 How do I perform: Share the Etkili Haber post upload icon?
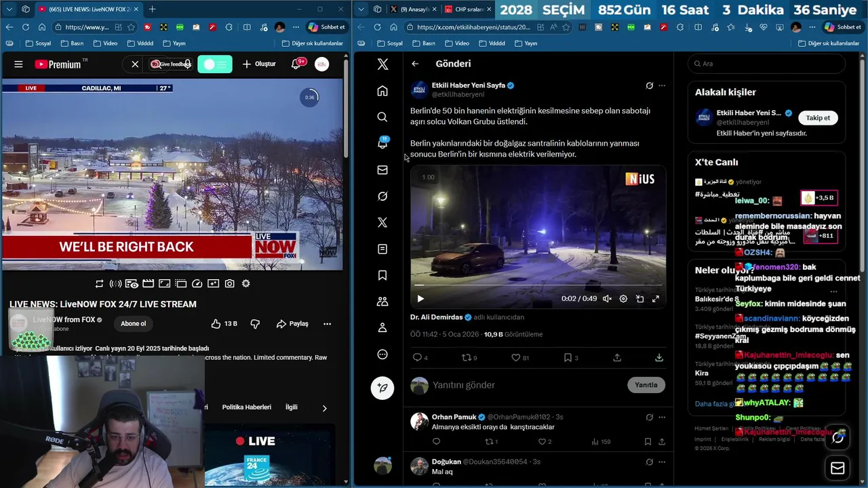(x=617, y=358)
